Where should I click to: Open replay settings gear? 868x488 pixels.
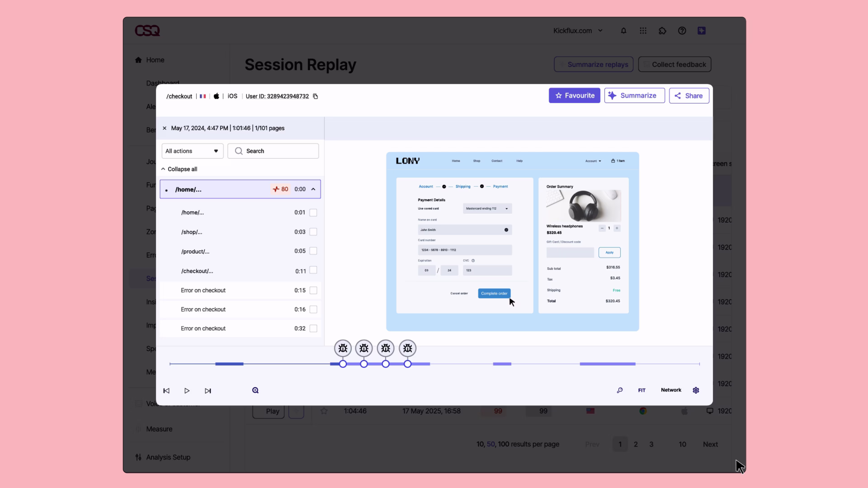coord(696,390)
